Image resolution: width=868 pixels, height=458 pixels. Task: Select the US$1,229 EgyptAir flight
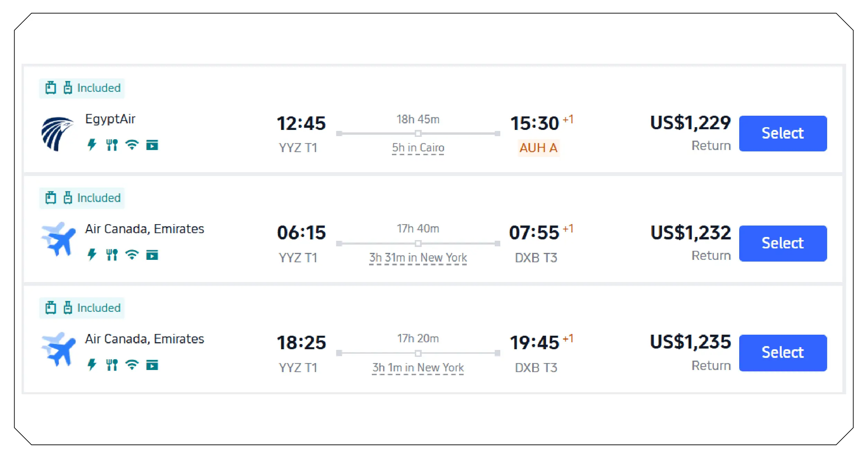(783, 133)
